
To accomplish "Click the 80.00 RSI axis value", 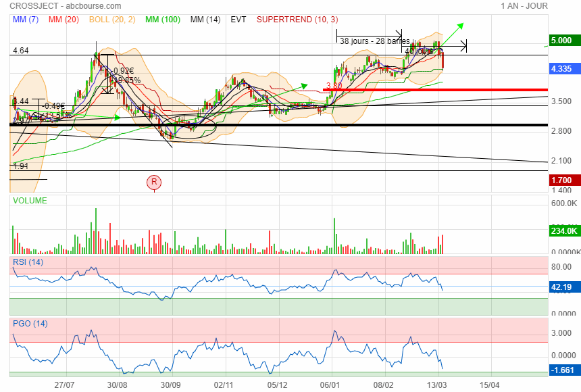I will [561, 267].
